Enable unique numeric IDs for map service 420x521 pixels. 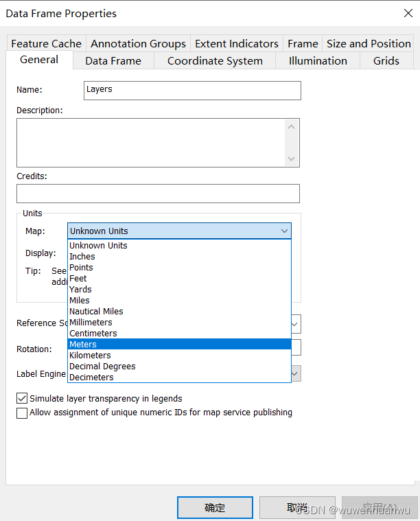point(22,413)
